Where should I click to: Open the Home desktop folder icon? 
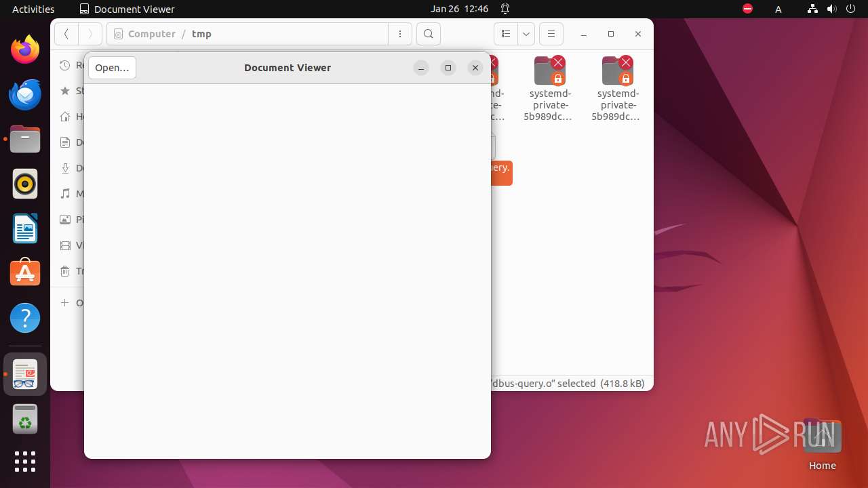822,444
